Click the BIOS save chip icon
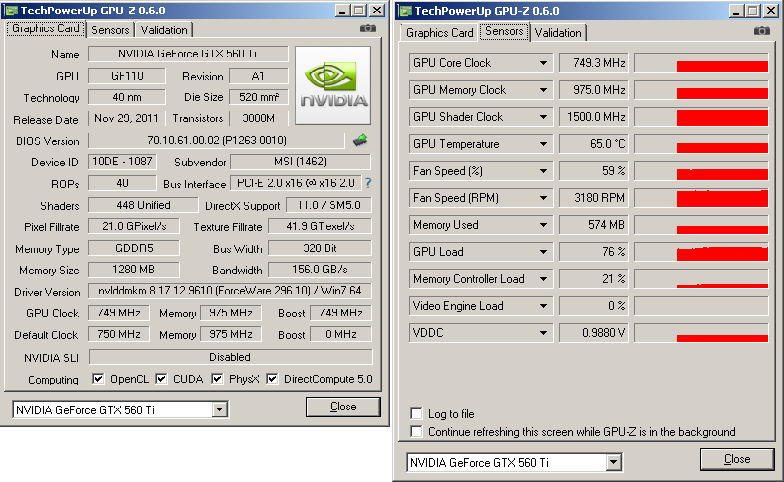This screenshot has height=482, width=784. coord(361,140)
